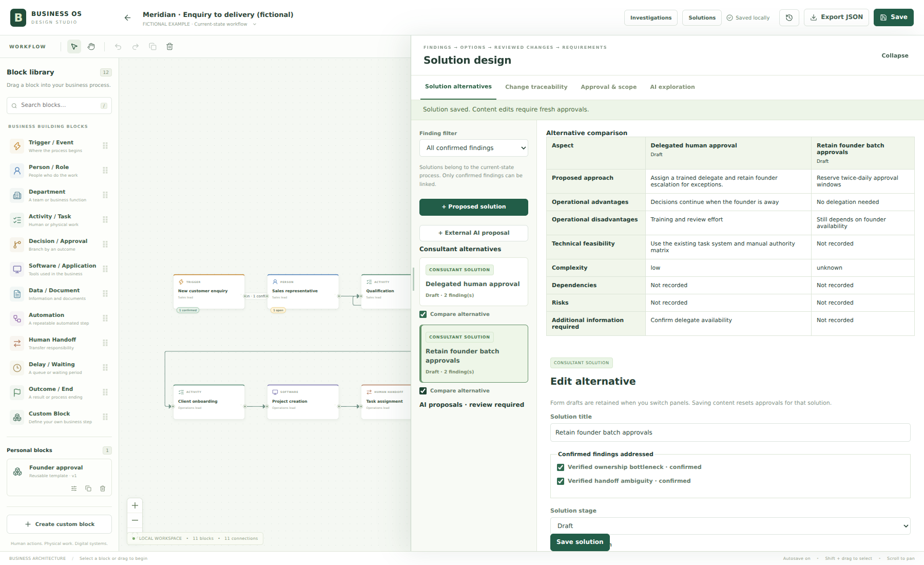Uncheck Compare alternative under Retain founder batch

click(423, 391)
